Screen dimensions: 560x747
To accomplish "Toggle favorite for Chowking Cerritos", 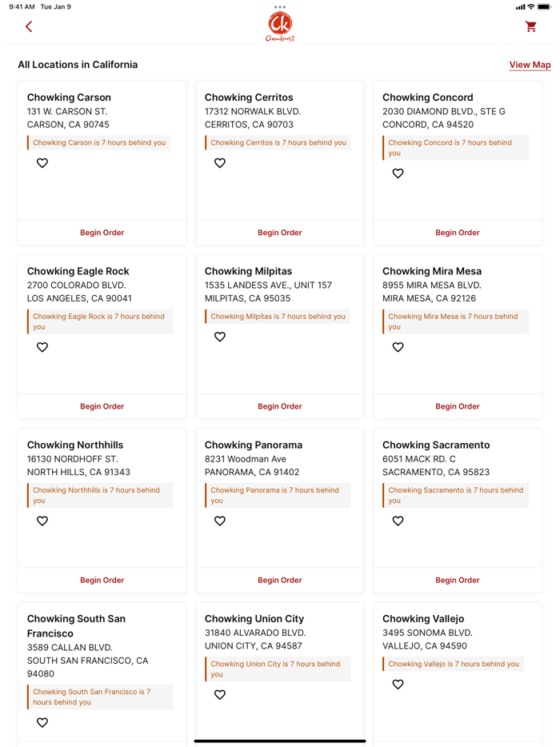I will pos(220,163).
